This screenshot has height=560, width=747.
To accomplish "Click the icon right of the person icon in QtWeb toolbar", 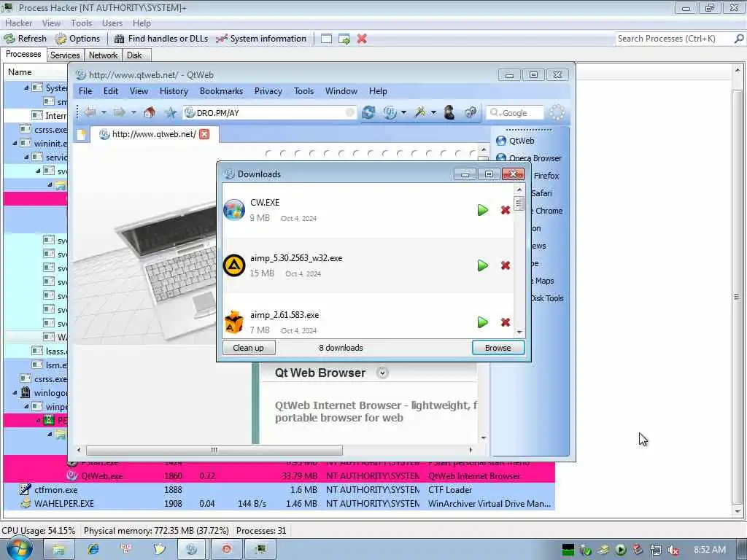I will point(471,112).
